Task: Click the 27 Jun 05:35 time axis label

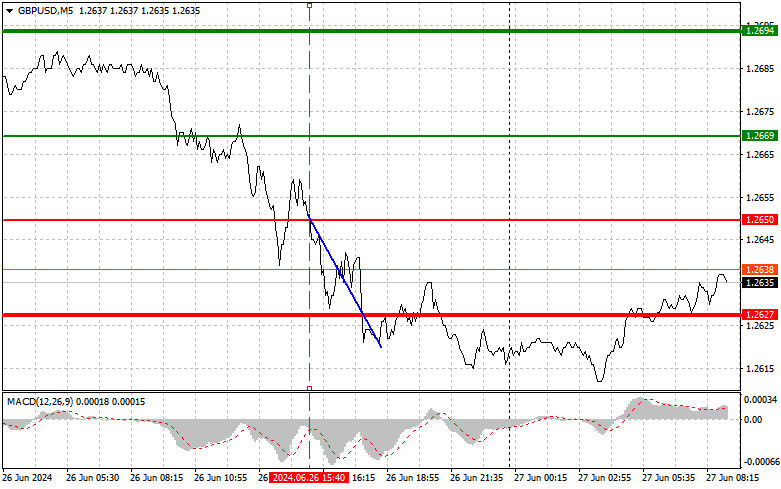Action: [668, 478]
